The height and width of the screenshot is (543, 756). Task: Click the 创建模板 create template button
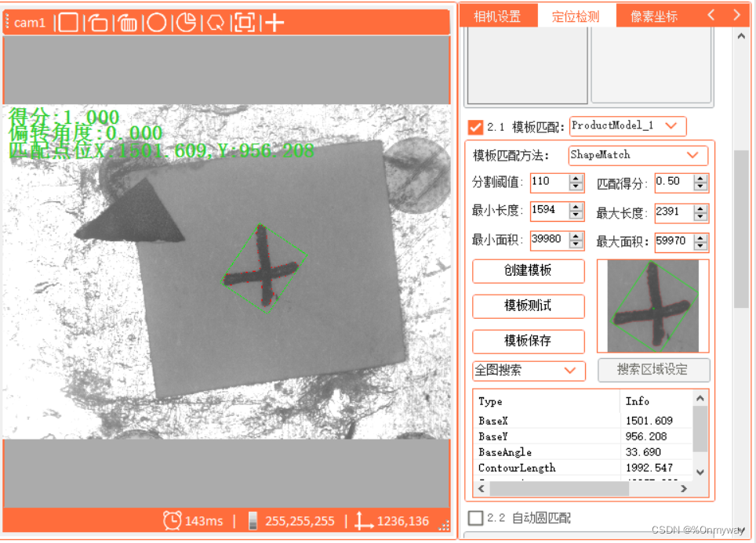pos(528,271)
